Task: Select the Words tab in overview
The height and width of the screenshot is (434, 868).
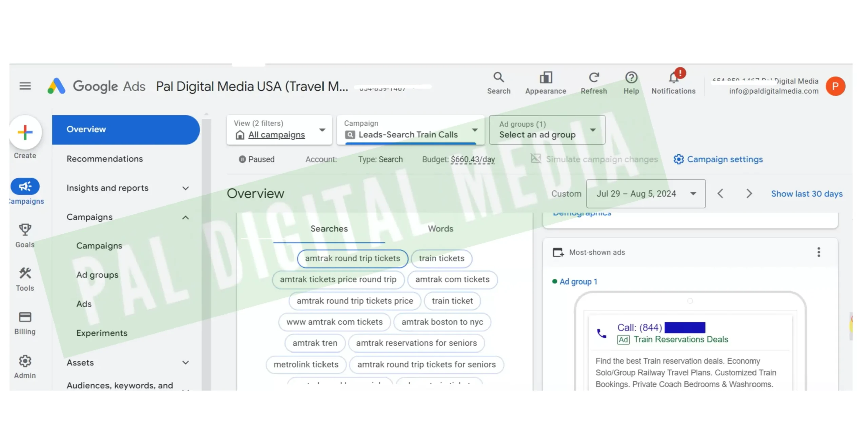Action: [x=440, y=229]
